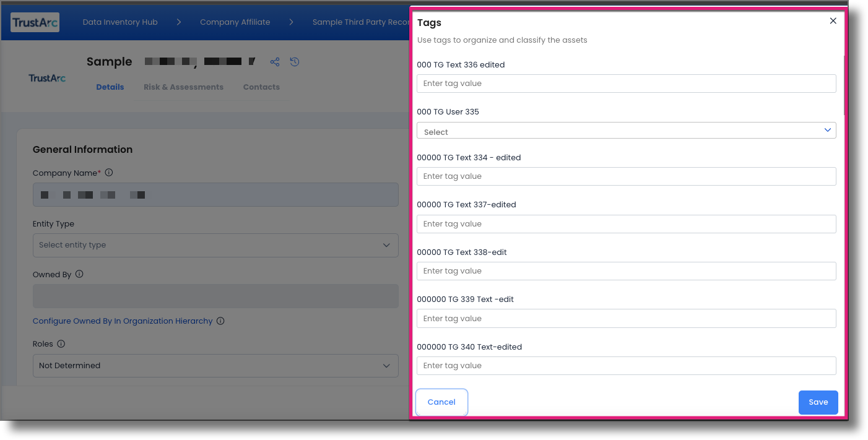Image resolution: width=868 pixels, height=440 pixels.
Task: Click the Save button
Action: coord(818,402)
